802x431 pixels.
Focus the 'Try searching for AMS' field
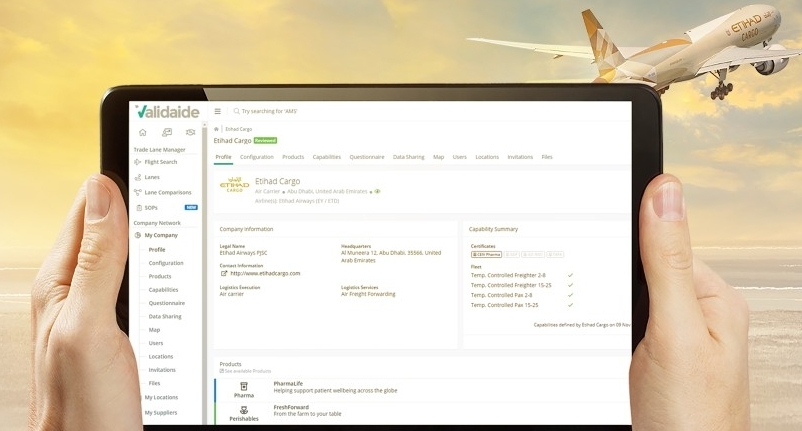[270, 111]
